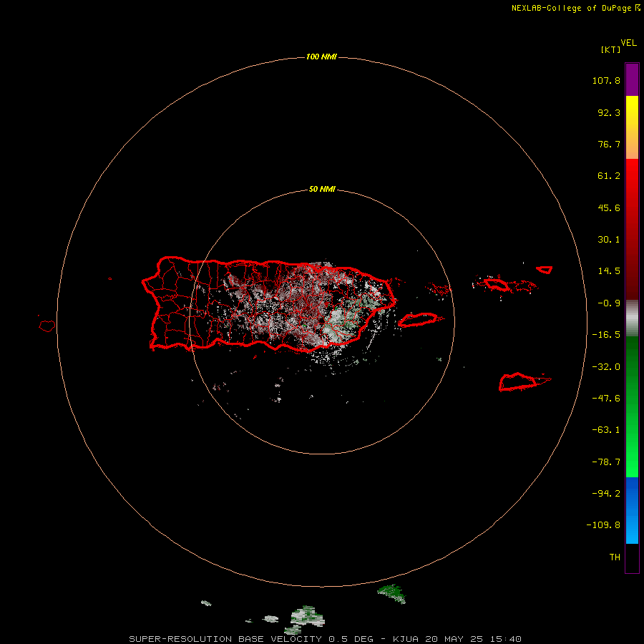
Task: Pick the purple segment of the velocity scale
Action: tap(632, 79)
